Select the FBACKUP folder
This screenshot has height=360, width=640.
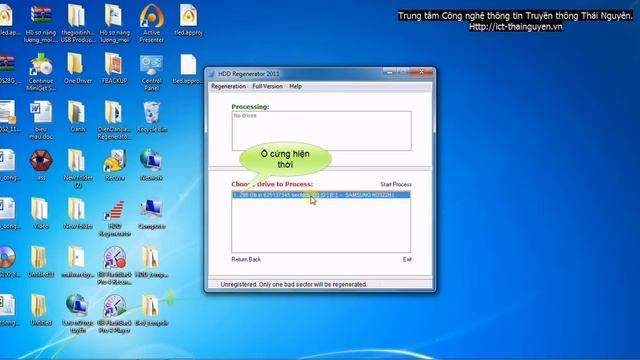[x=114, y=69]
